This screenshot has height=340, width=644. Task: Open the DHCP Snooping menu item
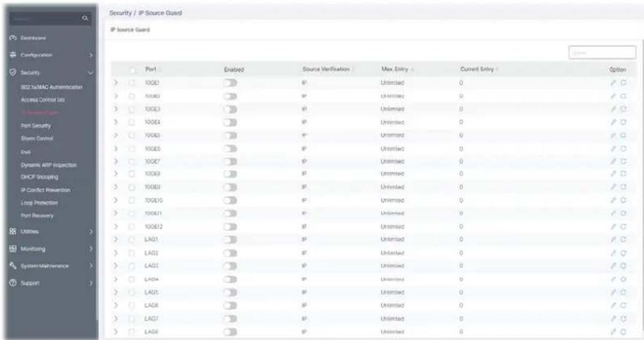point(40,177)
